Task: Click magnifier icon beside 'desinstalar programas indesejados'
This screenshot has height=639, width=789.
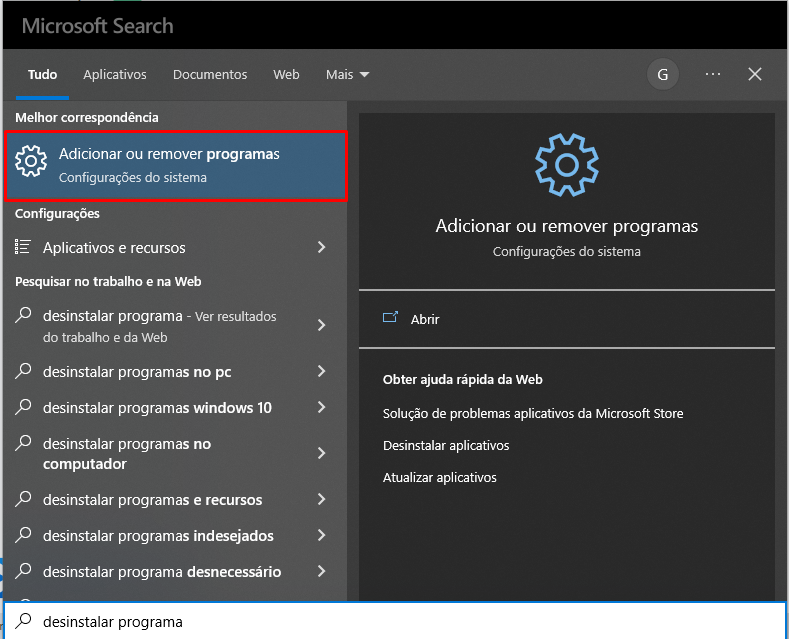Action: (23, 535)
